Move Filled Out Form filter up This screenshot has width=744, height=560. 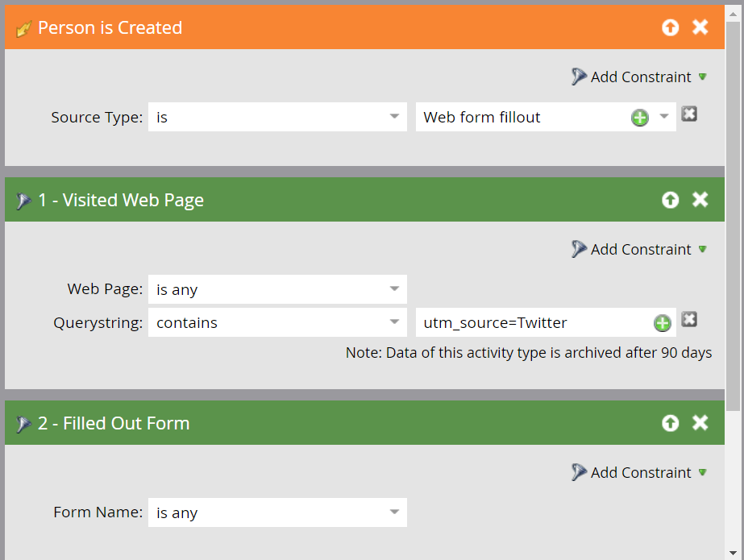[x=670, y=423]
